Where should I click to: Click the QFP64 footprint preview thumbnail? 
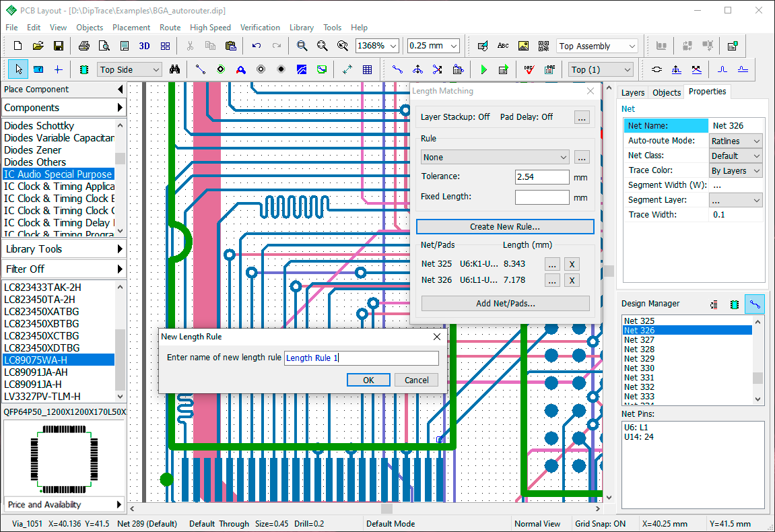point(64,459)
